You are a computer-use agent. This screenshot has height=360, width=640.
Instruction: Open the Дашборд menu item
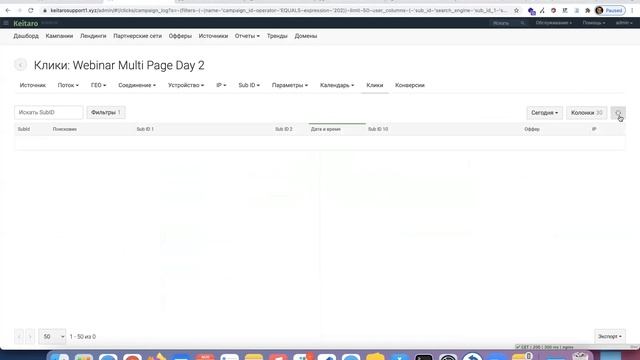[26, 36]
